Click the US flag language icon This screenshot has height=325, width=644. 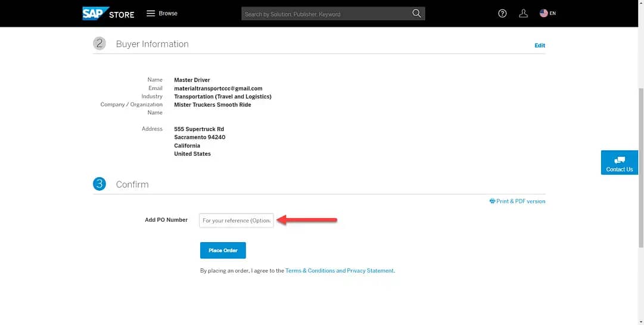click(544, 14)
